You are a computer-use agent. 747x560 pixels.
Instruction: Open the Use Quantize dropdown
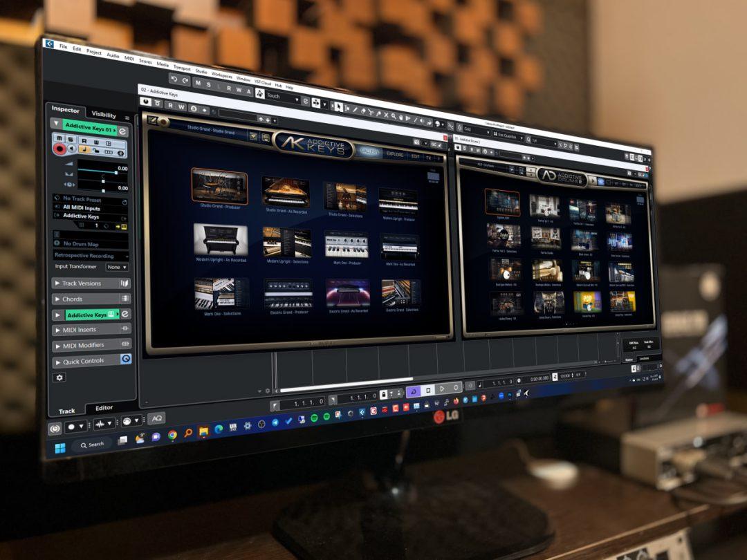[509, 136]
